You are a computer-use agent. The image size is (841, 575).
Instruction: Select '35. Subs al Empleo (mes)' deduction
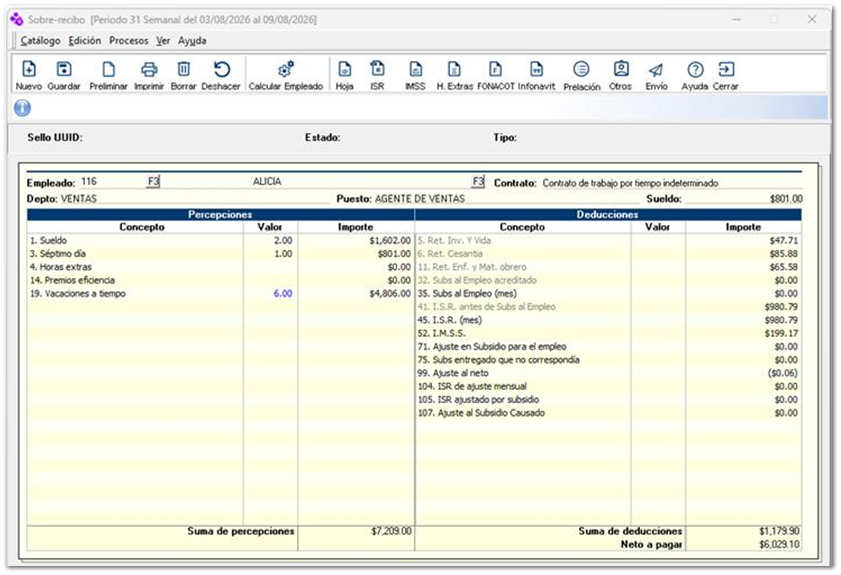pos(608,293)
